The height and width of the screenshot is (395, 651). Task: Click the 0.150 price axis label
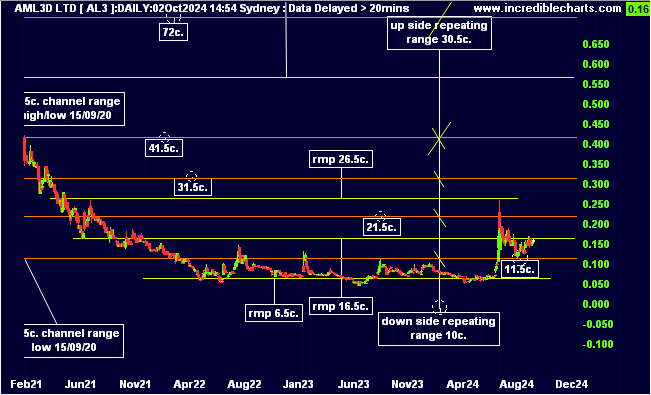coord(596,244)
